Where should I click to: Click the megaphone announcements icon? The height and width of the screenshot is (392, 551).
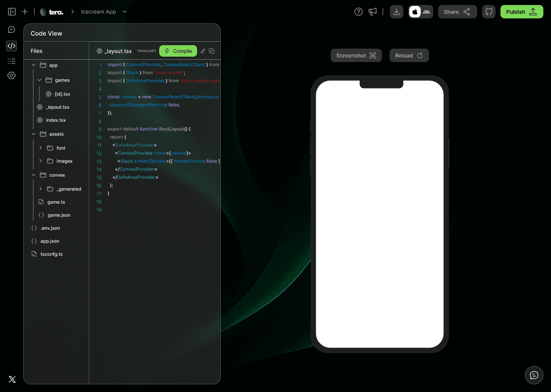373,12
